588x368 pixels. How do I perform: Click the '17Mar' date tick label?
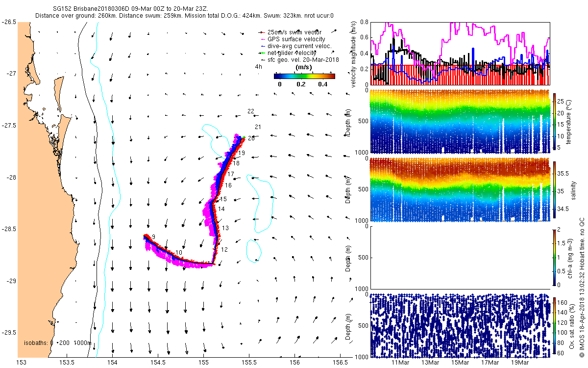coord(490,363)
